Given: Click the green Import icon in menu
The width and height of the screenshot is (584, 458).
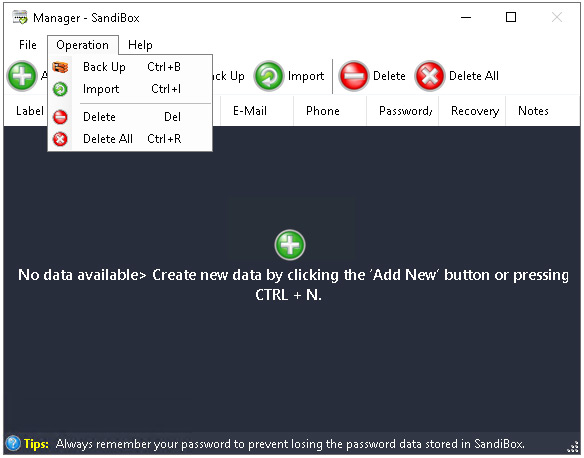Looking at the screenshot, I should click(60, 89).
